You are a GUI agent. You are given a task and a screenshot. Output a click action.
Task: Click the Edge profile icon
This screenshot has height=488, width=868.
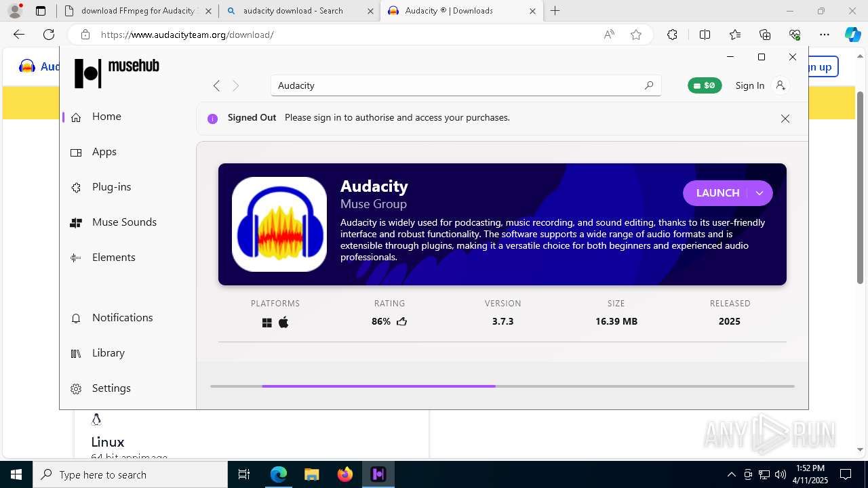tap(15, 11)
